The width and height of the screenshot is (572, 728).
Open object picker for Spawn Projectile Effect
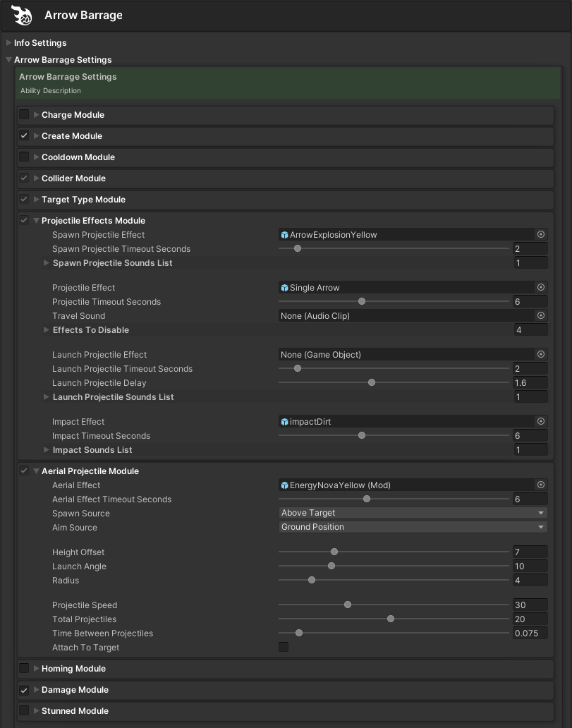[x=541, y=235]
